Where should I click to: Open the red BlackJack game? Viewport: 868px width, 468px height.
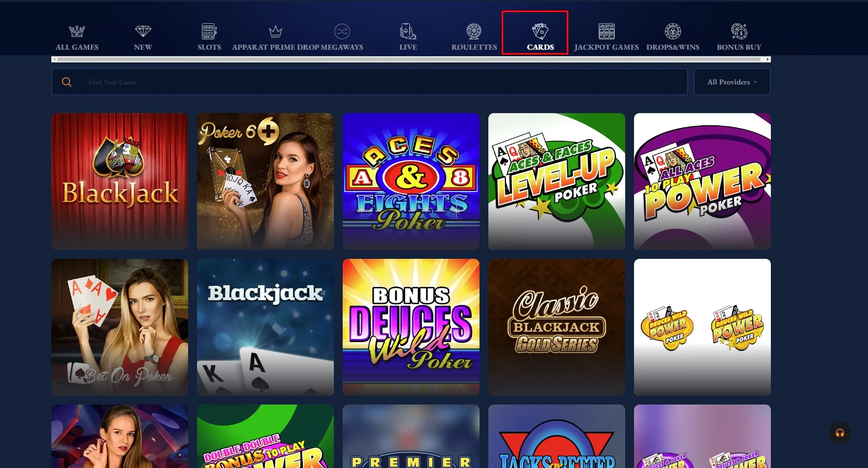point(120,182)
